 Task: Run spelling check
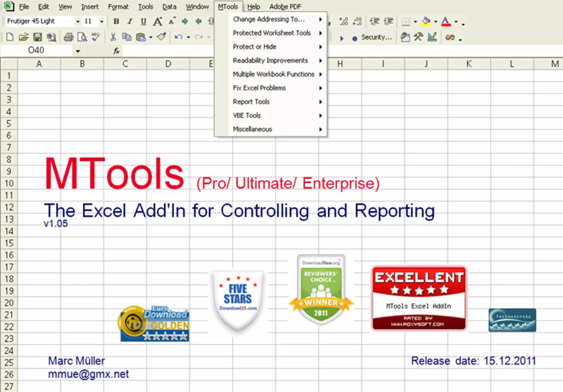coord(96,37)
